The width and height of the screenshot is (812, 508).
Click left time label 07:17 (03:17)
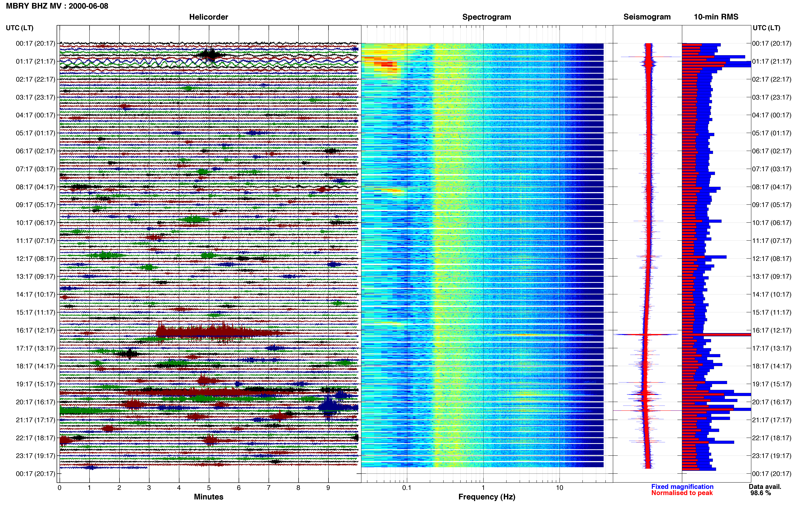tap(36, 169)
